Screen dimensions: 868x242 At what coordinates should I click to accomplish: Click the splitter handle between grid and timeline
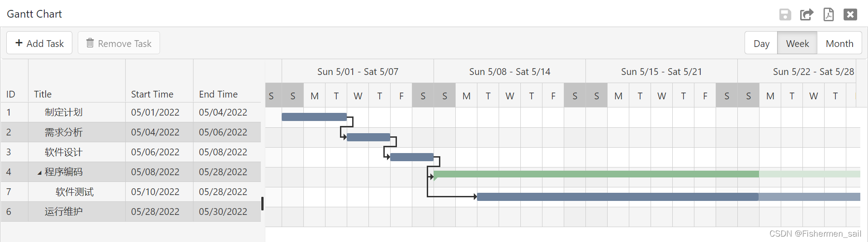[262, 203]
